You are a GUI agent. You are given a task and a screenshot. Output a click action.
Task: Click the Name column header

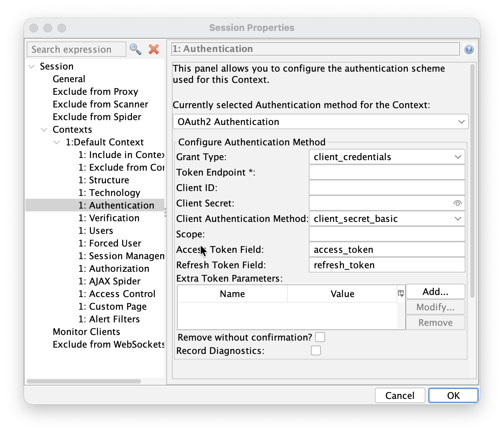tap(232, 294)
